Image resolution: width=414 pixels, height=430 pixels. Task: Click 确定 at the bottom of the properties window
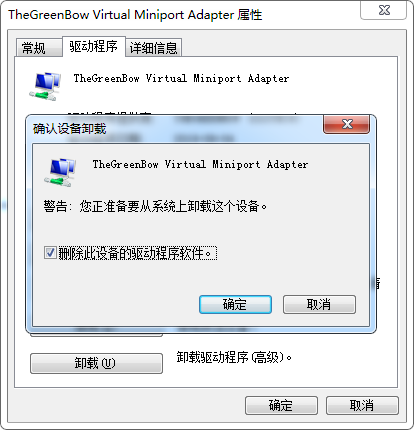(281, 405)
